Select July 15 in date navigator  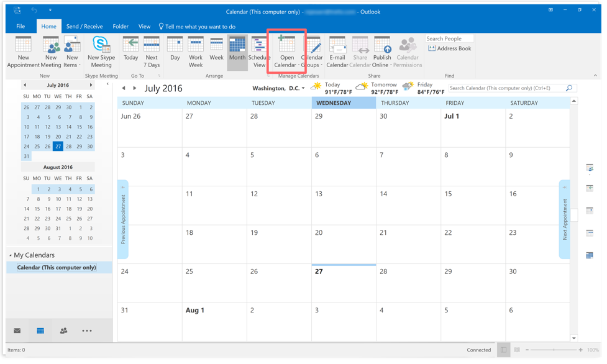[79, 127]
